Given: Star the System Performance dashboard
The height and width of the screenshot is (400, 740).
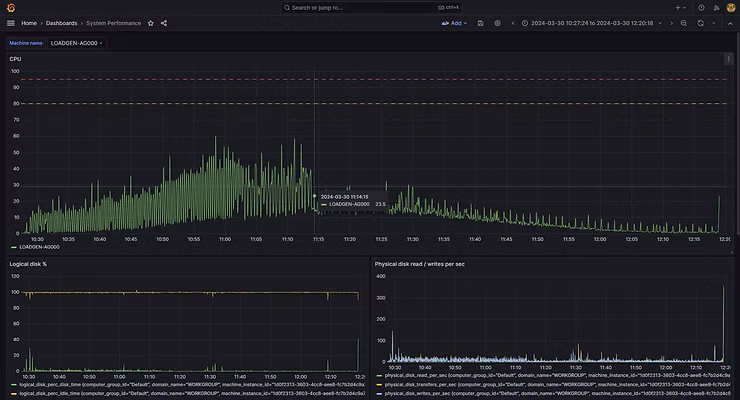Looking at the screenshot, I should point(151,23).
